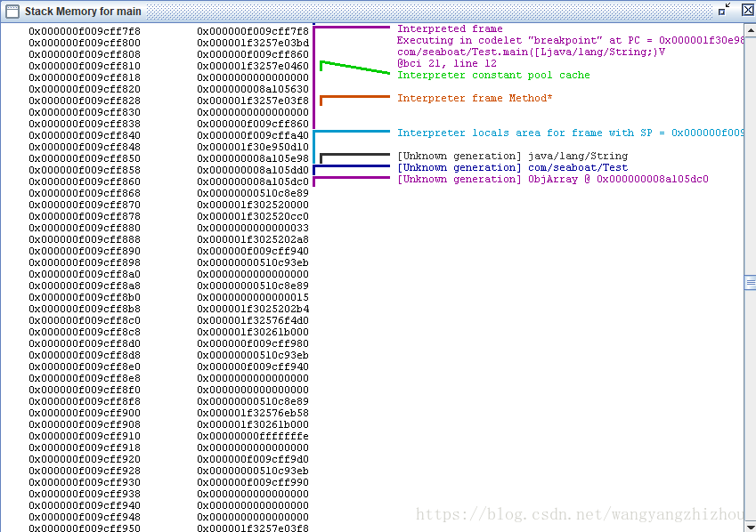Click the '@bci 21, line 12' annotation
This screenshot has width=756, height=532.
click(x=446, y=64)
